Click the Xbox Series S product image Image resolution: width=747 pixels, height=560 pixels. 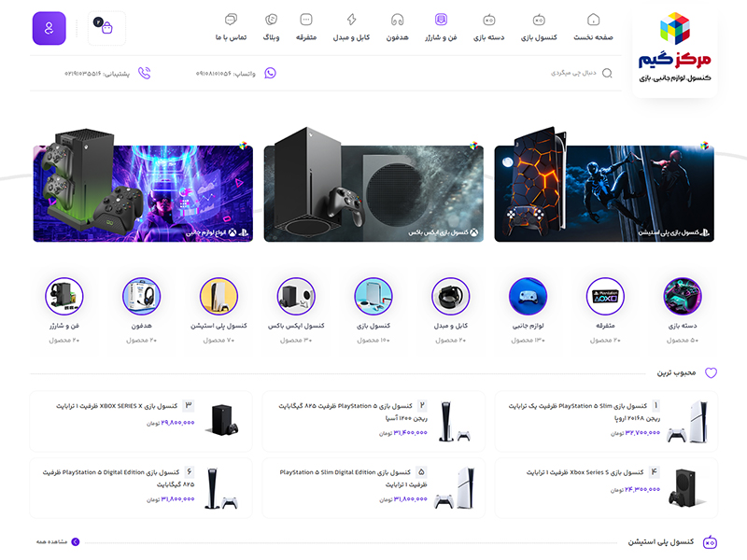click(685, 487)
